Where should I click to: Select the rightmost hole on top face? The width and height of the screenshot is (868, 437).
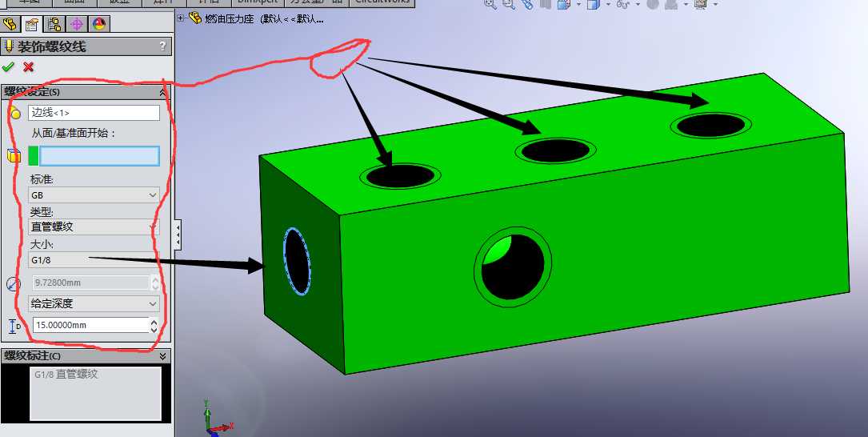click(x=710, y=126)
